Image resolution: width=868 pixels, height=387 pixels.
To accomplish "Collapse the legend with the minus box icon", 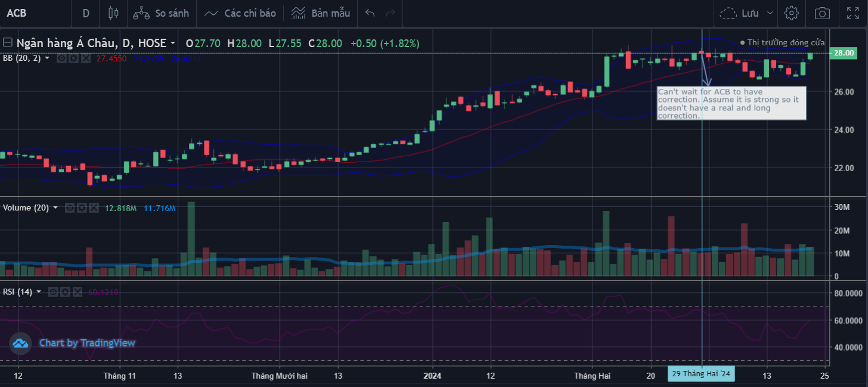I will [8, 42].
